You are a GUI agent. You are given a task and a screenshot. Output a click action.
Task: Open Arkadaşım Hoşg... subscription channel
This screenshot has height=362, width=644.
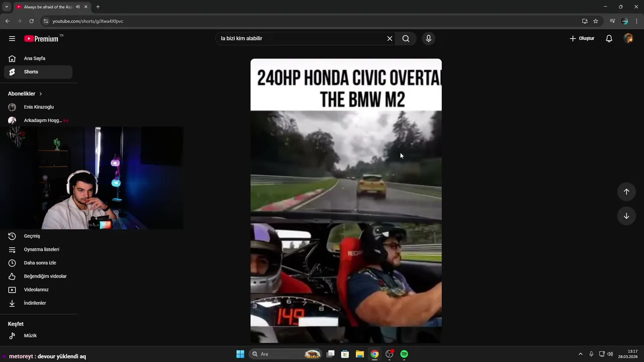38,121
